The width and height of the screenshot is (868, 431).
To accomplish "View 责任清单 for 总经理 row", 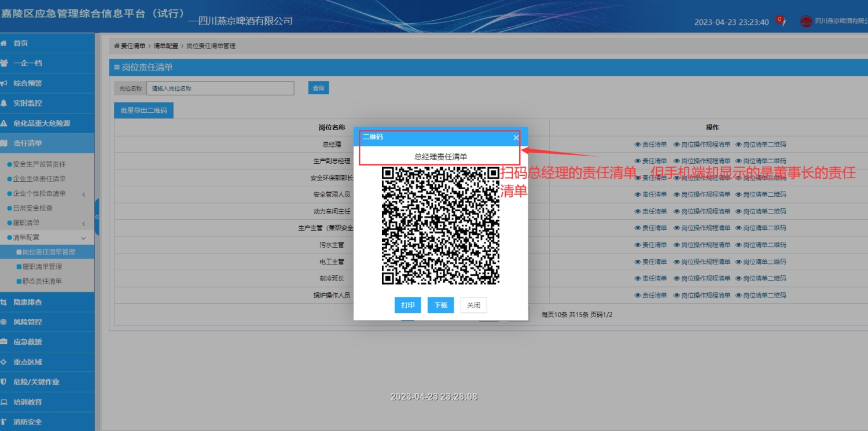I will [651, 145].
